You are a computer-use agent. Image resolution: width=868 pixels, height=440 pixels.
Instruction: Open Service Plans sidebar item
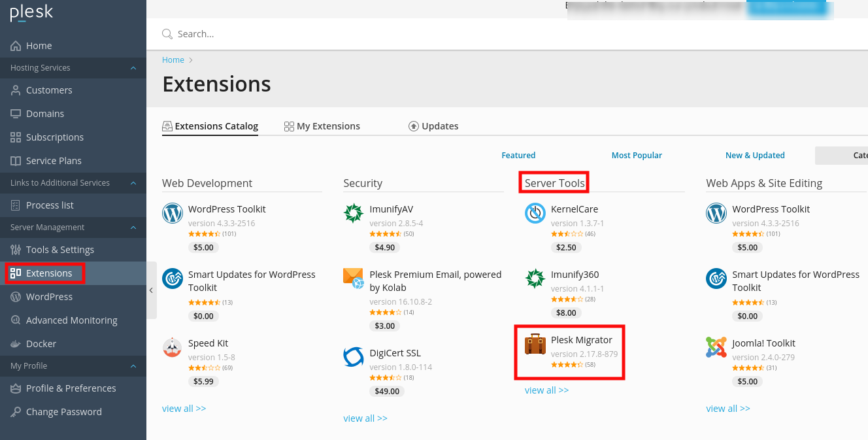point(73,161)
